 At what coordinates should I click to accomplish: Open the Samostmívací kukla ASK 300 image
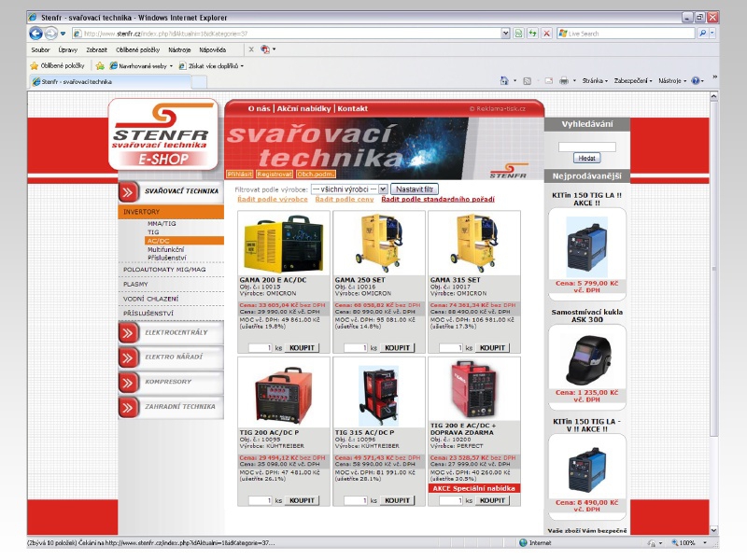587,360
